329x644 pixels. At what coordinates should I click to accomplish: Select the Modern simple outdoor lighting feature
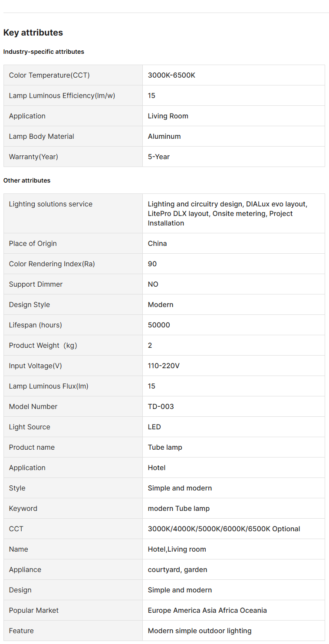200,631
